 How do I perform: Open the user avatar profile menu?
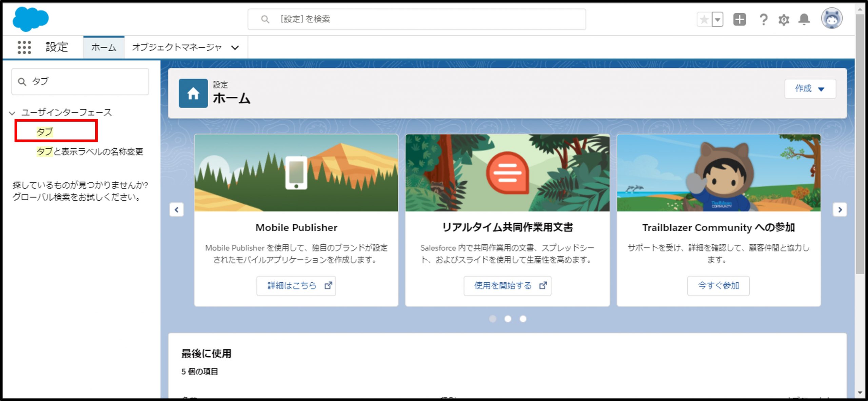coord(831,19)
